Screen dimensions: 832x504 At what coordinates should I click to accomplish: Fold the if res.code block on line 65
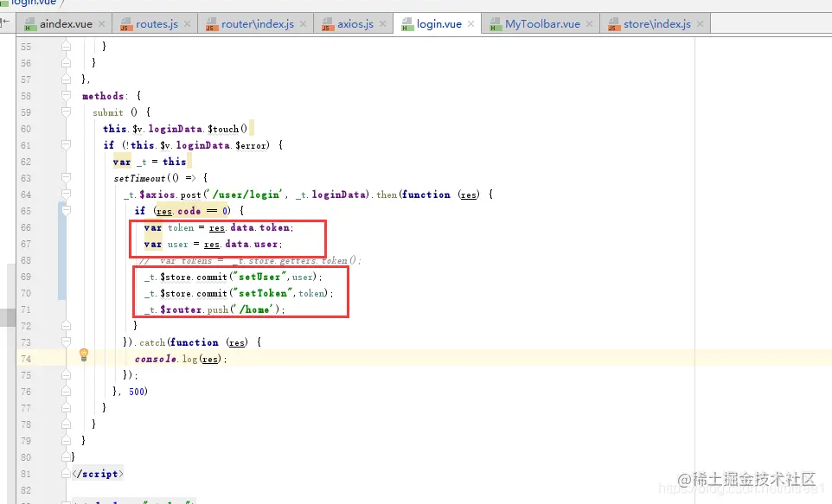[x=66, y=211]
